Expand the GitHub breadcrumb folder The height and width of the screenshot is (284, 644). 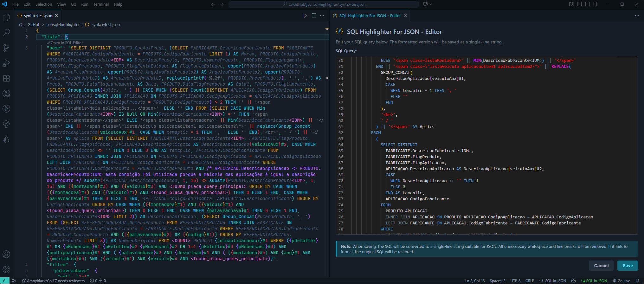pyautogui.click(x=34, y=24)
